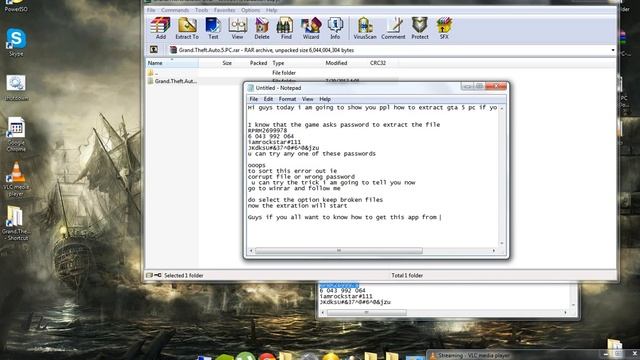Click 'RPRM2699978' password line in Notepad
Viewport: 640px width, 360px height.
pyautogui.click(x=267, y=131)
